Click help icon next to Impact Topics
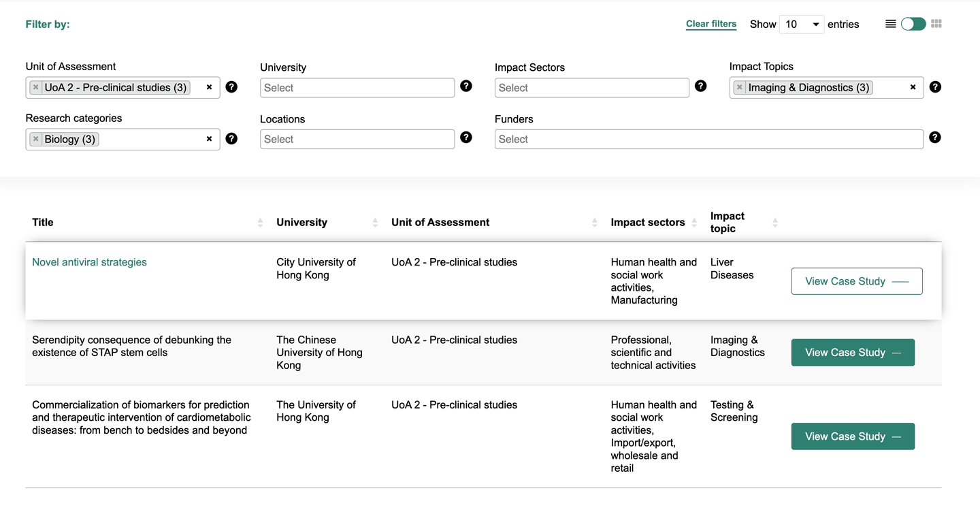The width and height of the screenshot is (980, 512). click(x=935, y=87)
